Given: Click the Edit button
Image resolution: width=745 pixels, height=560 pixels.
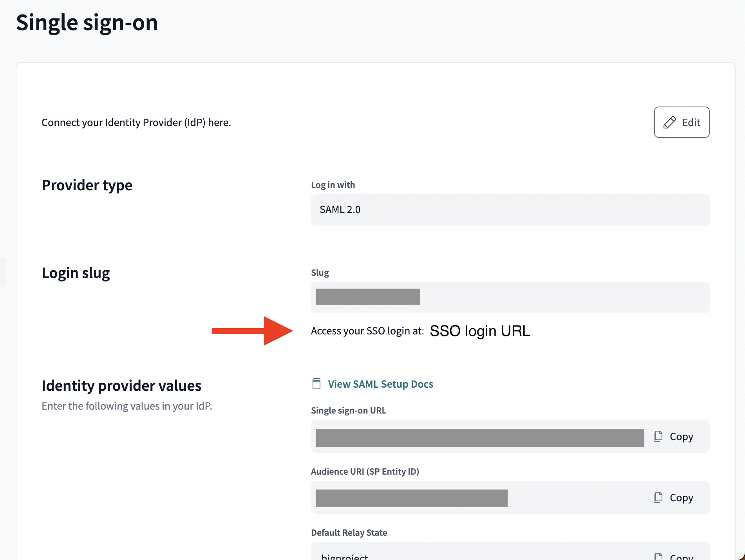Looking at the screenshot, I should coord(682,122).
